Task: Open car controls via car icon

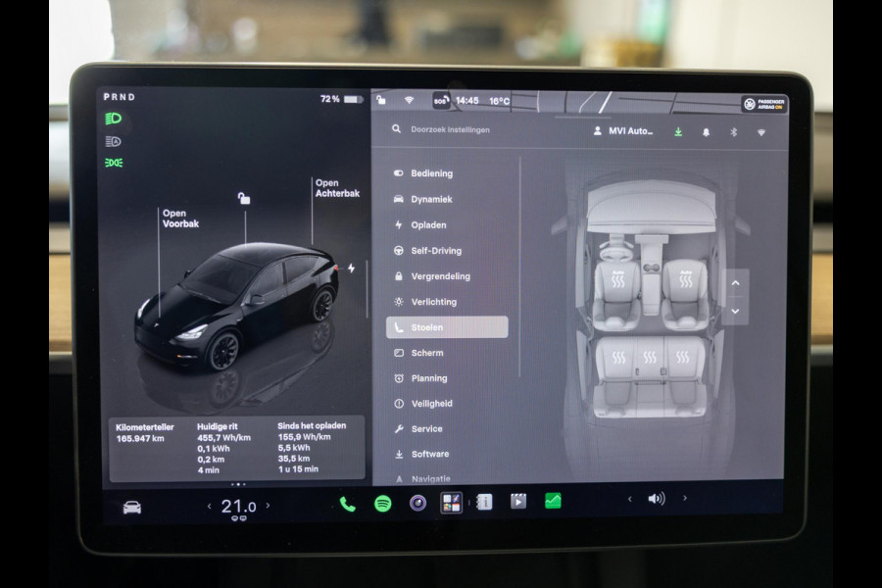Action: pos(132,508)
